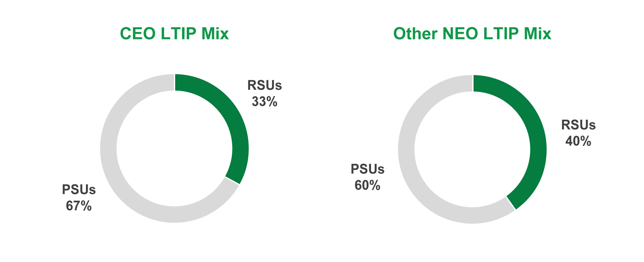This screenshot has height=262, width=644.
Task: Click the word 'CEO' in the left chart title
Action: coord(138,33)
